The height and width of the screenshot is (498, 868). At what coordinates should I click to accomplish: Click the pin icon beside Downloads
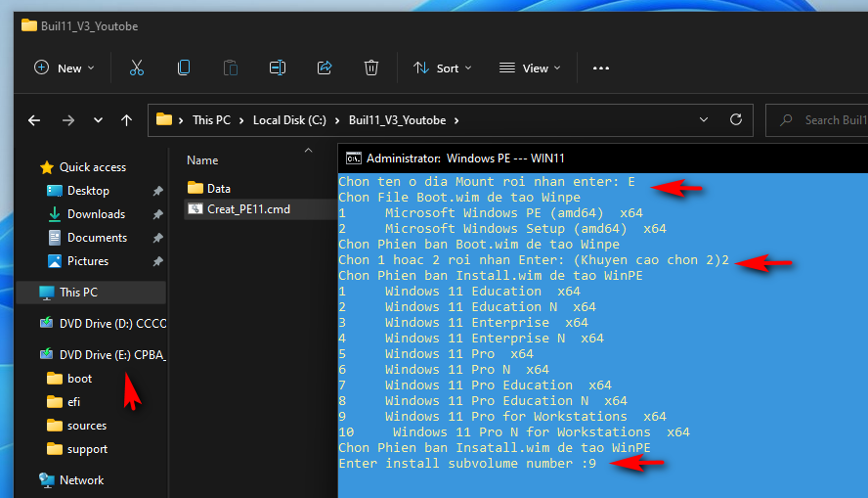point(157,214)
